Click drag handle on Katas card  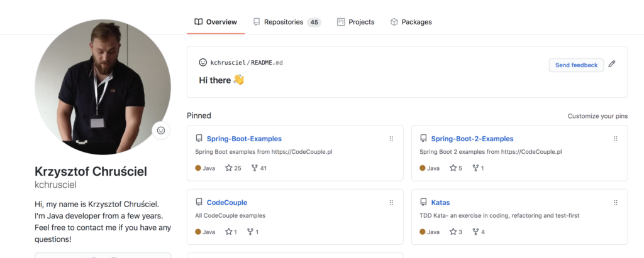tap(615, 203)
